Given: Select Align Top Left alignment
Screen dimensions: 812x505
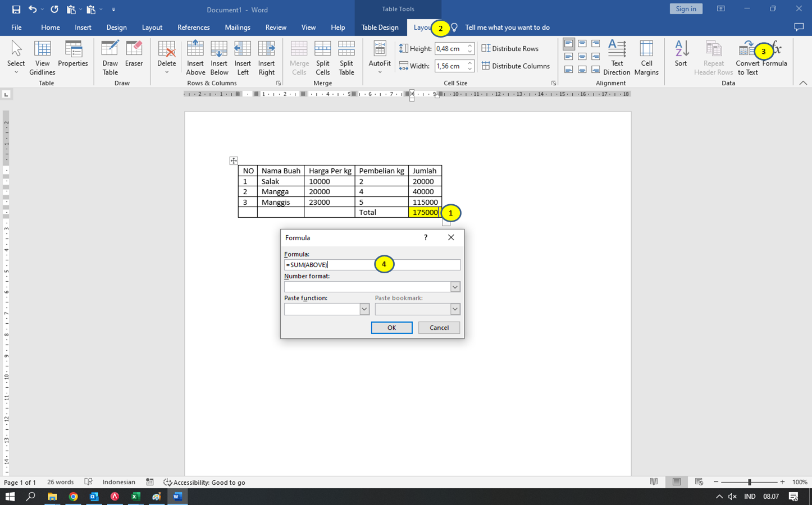Looking at the screenshot, I should 569,44.
